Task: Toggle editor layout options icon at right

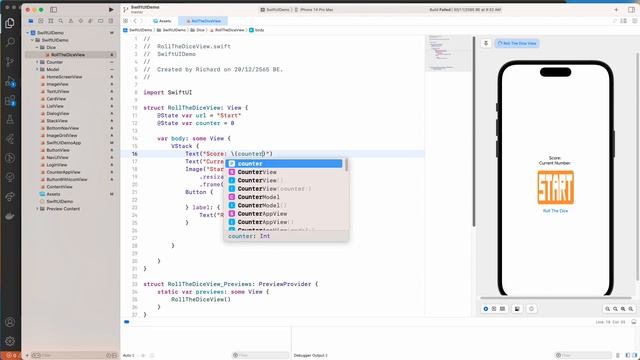Action: point(624,21)
